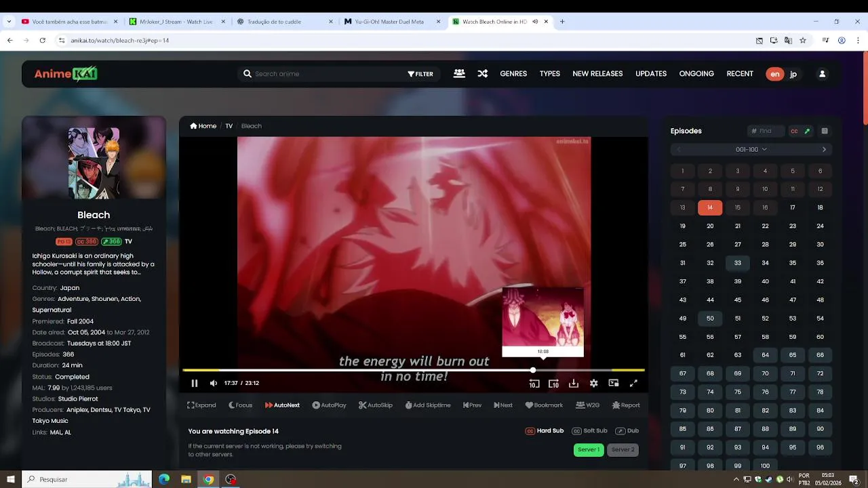
Task: Switch to Server 2
Action: [623, 450]
